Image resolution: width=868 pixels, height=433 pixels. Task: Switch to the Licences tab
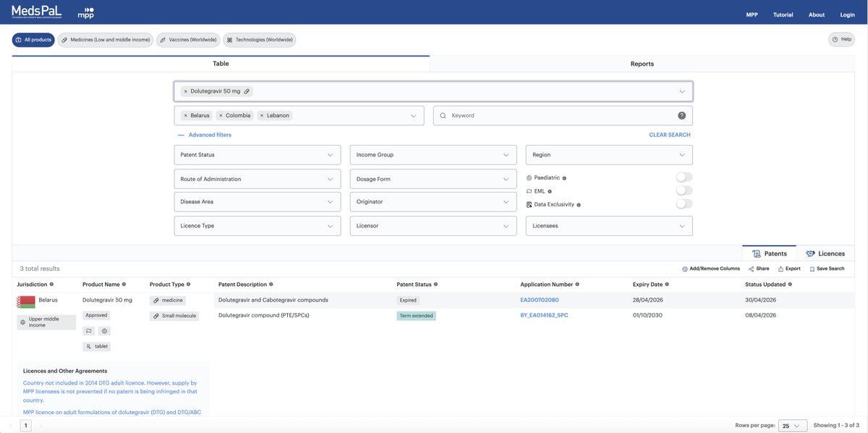[825, 253]
